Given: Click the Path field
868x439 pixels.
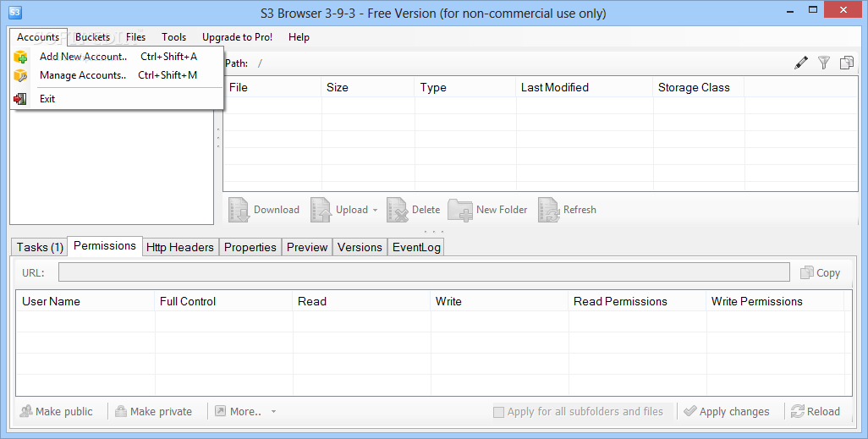Looking at the screenshot, I should [x=520, y=63].
